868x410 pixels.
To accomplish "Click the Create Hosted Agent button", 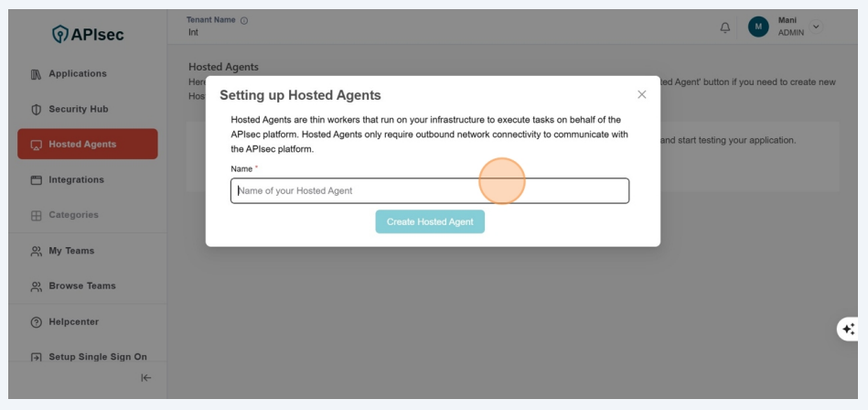I will (x=430, y=221).
